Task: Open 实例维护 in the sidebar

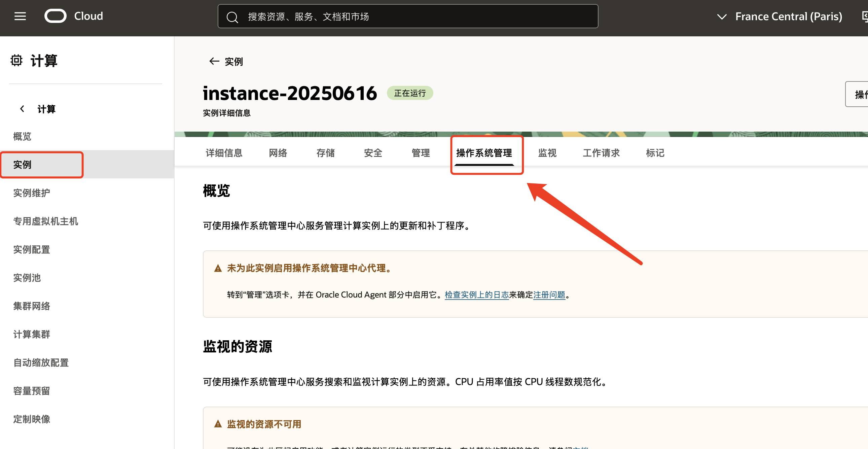Action: pyautogui.click(x=32, y=193)
